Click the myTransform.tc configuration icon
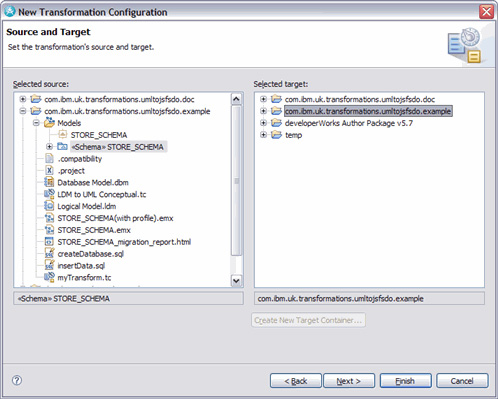 tap(49, 277)
